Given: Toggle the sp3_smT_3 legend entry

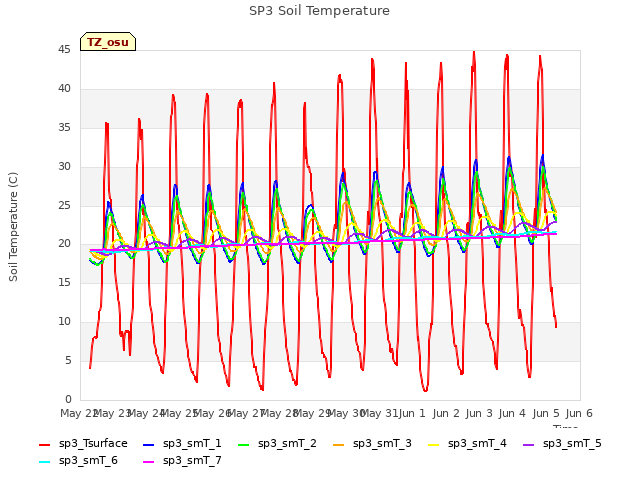Looking at the screenshot, I should click(372, 444).
